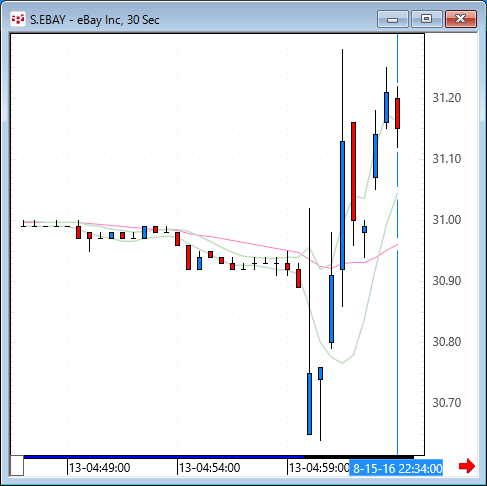Click the 31.10 price scale label
The height and width of the screenshot is (486, 487).
[447, 159]
